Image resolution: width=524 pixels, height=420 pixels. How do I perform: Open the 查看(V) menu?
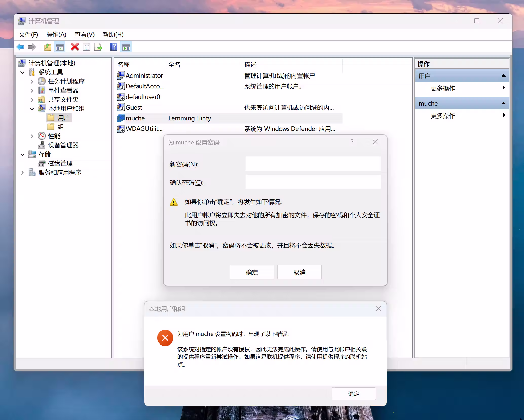pyautogui.click(x=84, y=35)
